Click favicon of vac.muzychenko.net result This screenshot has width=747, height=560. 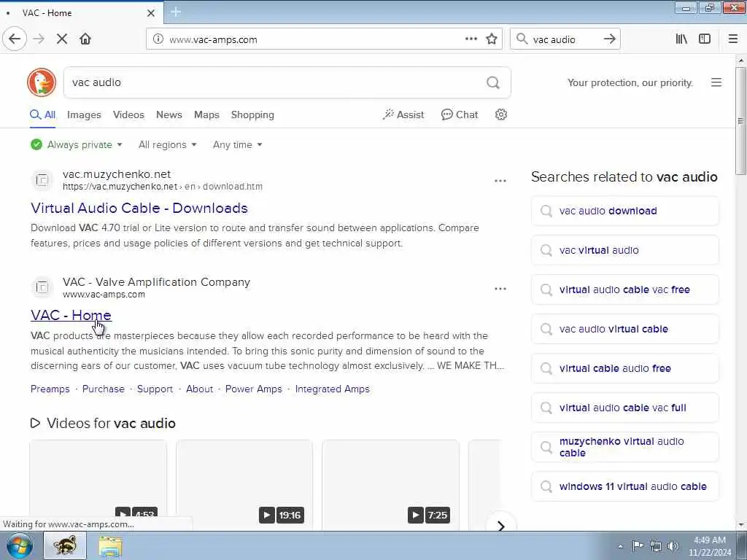click(42, 180)
